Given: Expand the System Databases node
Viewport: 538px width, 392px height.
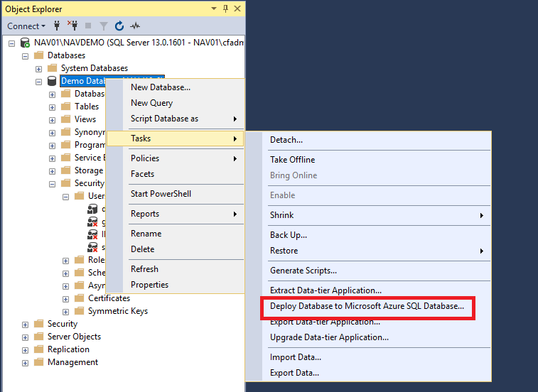Looking at the screenshot, I should (x=39, y=68).
